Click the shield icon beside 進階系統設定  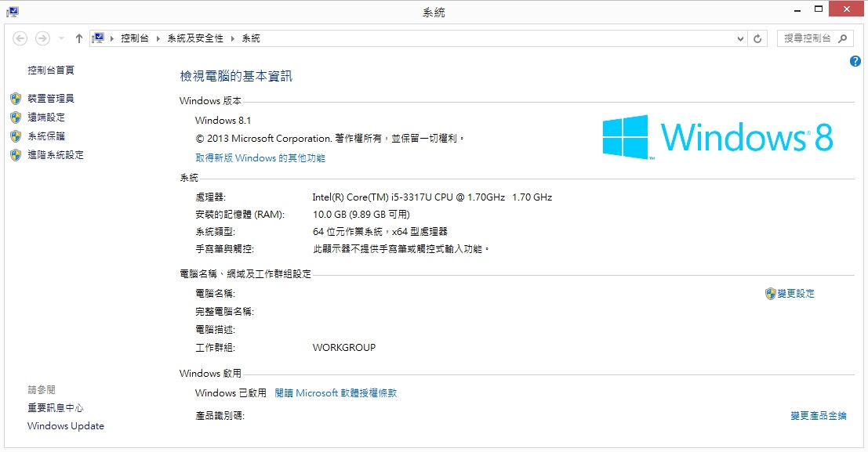[x=16, y=155]
